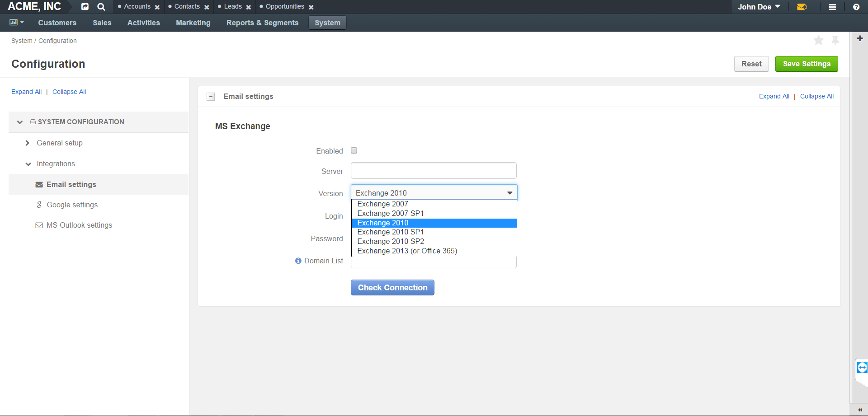Select Exchange 2010 SP1 option

coord(434,232)
